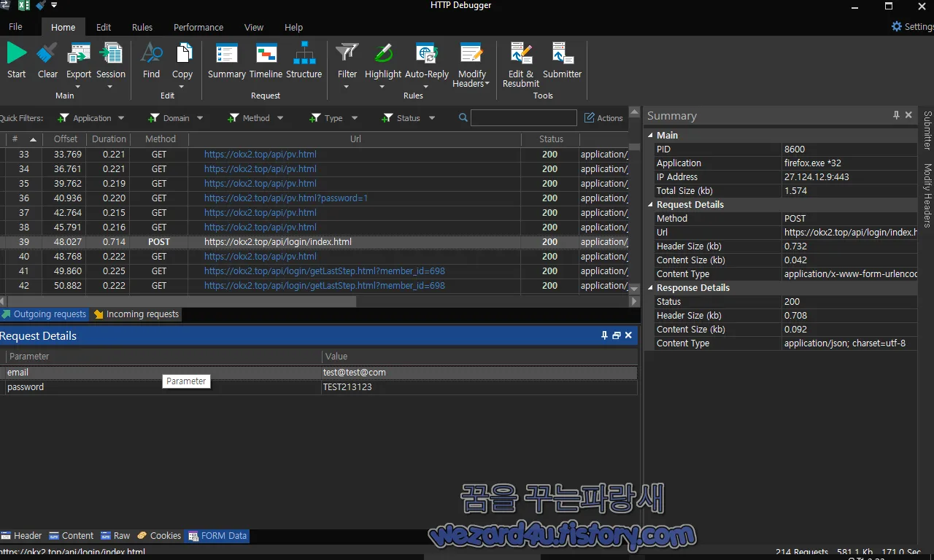Open the Header details tab
Image resolution: width=934 pixels, height=560 pixels.
(x=22, y=535)
